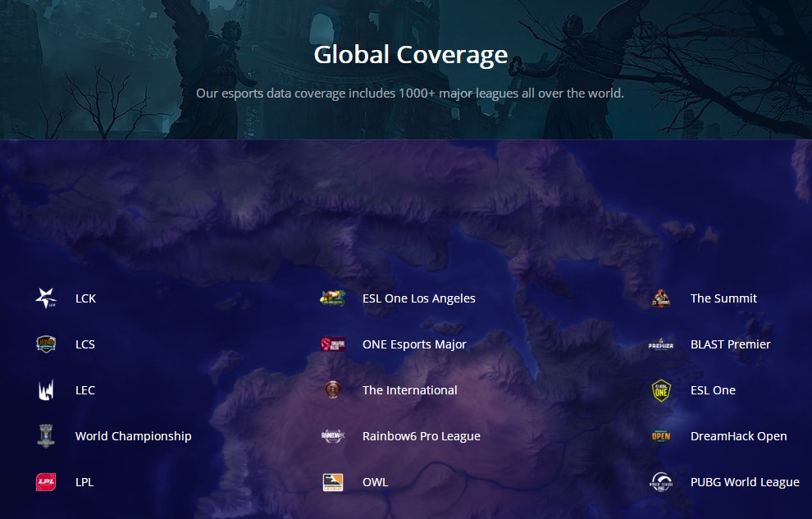812x519 pixels.
Task: Click the LCS shield logo icon
Action: pos(46,344)
